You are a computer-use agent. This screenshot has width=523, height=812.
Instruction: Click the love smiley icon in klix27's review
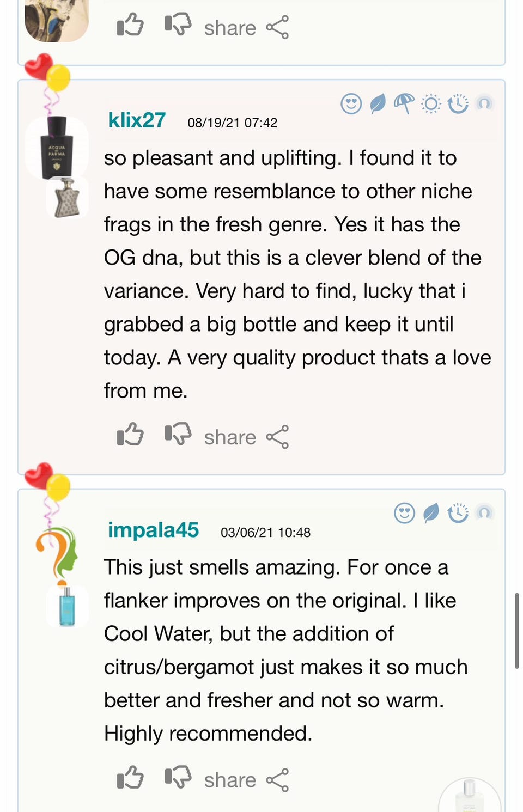tap(351, 103)
